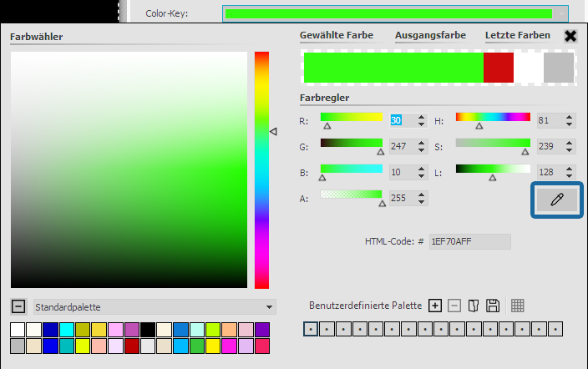This screenshot has height=369, width=588.
Task: Click the vertical hue spectrum strip
Action: 261,170
